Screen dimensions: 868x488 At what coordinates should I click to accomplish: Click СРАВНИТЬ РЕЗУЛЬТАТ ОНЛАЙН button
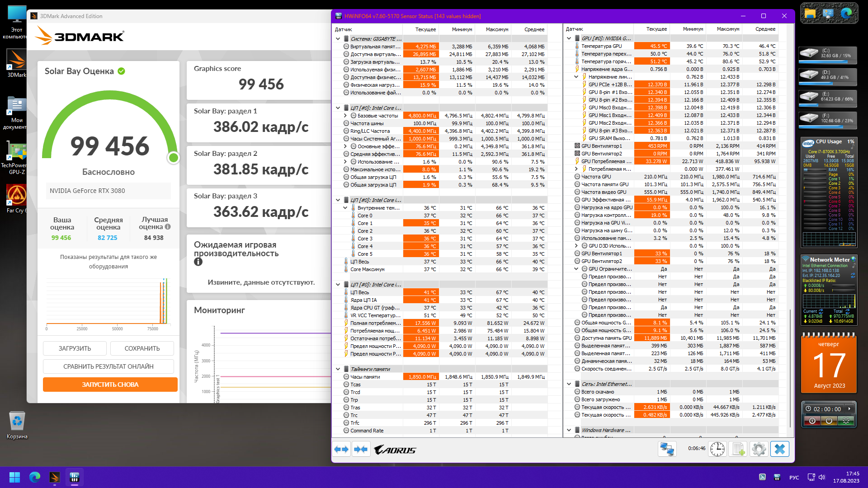pos(108,366)
